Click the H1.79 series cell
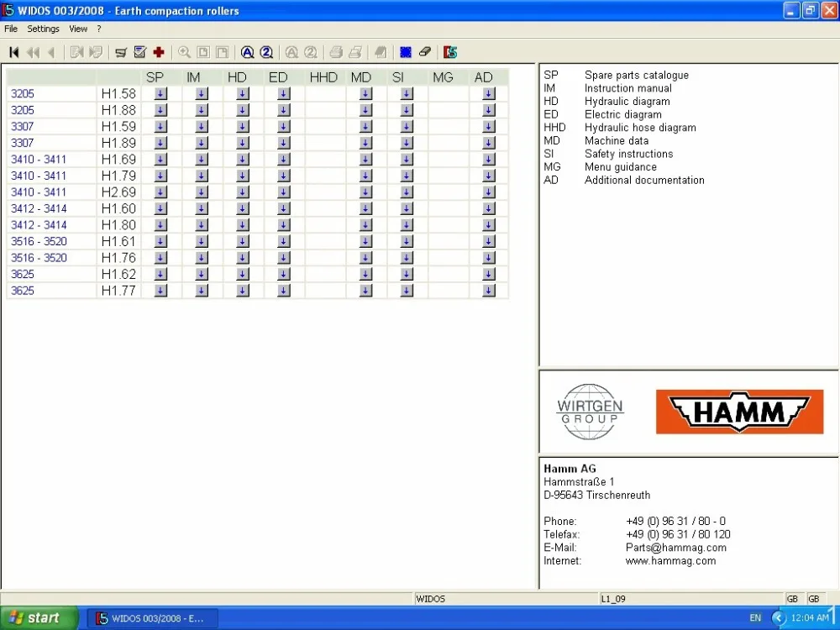 119,176
